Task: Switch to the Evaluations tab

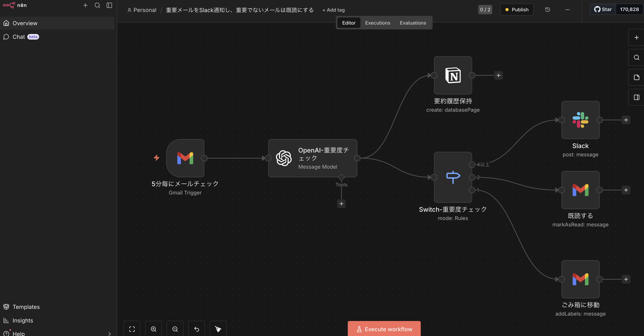Action: [413, 23]
